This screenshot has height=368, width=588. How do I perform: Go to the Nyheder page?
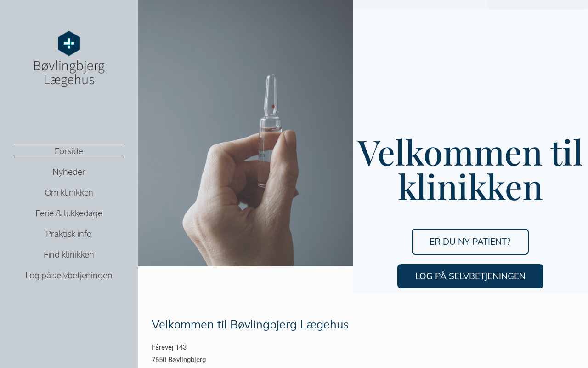(69, 172)
